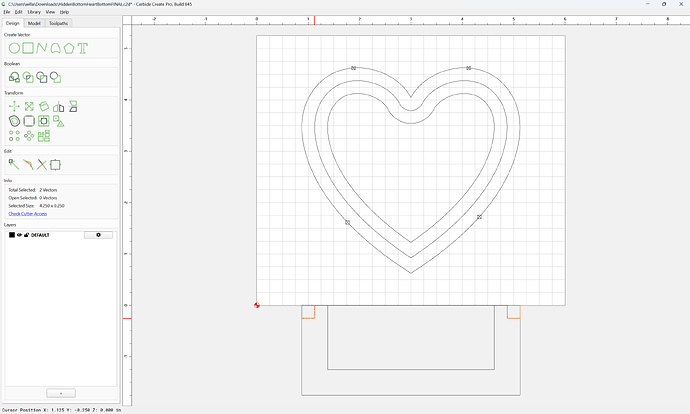Open the Circular Array tool

coord(29,136)
